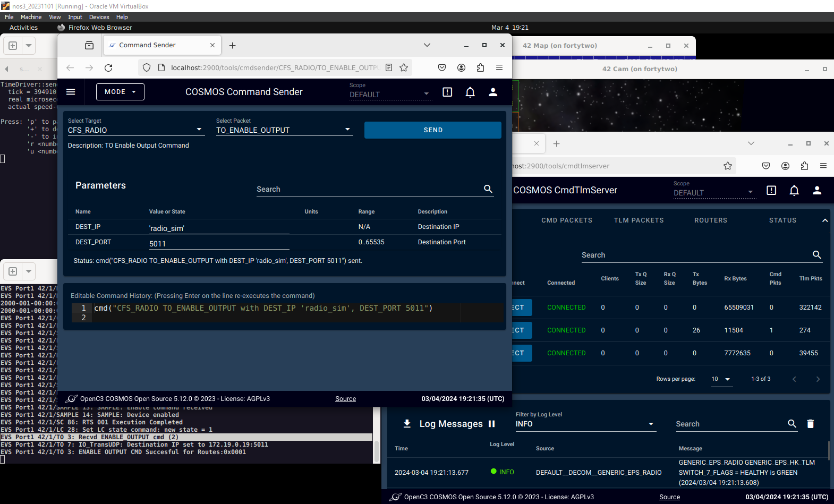Click CmdTlmServer interfaces Search field
This screenshot has height=504, width=834.
point(696,255)
